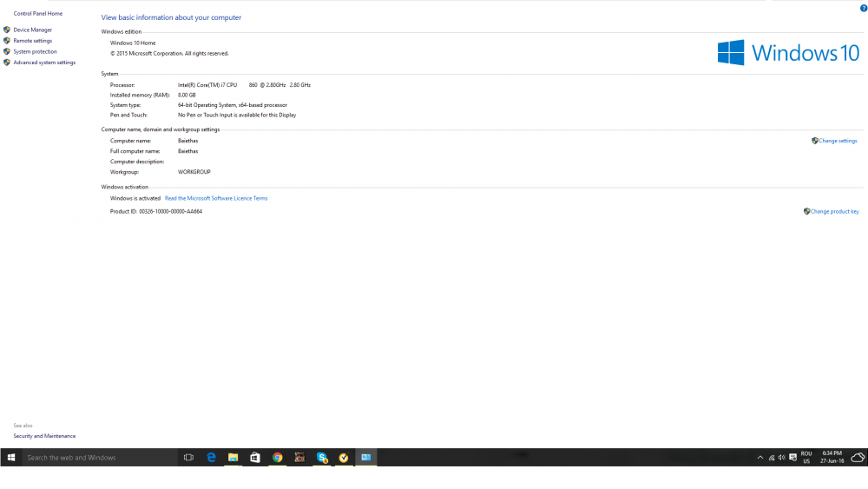Screen dimensions: 868x489
Task: Click the System protection shield icon
Action: [x=7, y=51]
